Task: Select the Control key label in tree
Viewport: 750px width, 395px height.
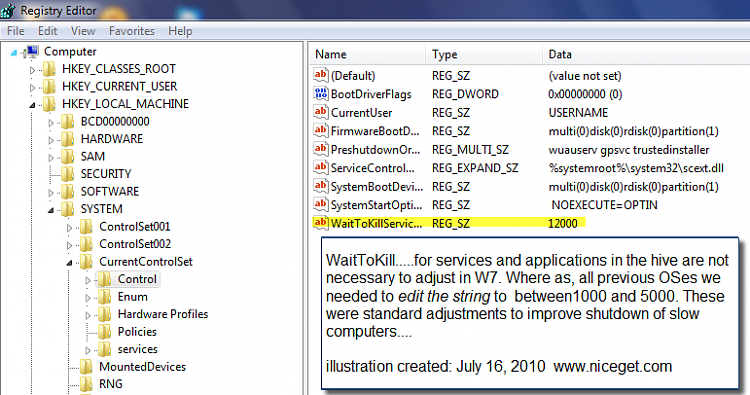Action: pyautogui.click(x=137, y=279)
